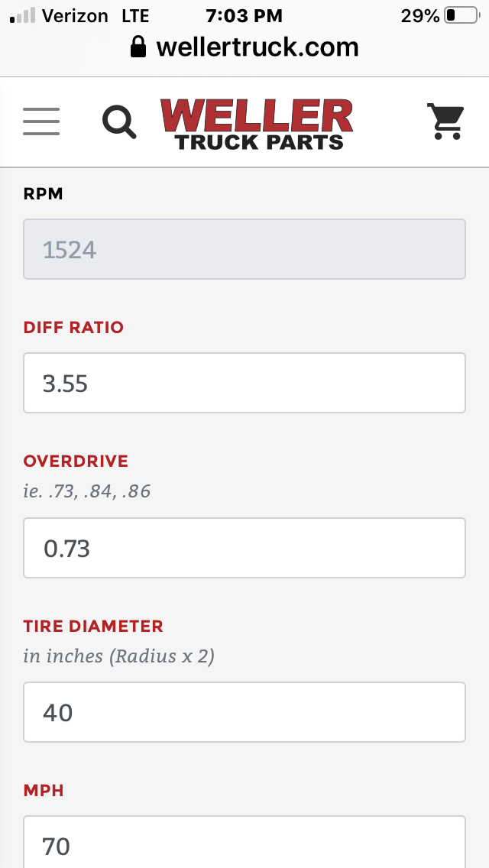Tap the wellertruck.com address bar
489x868 pixels.
click(x=244, y=47)
